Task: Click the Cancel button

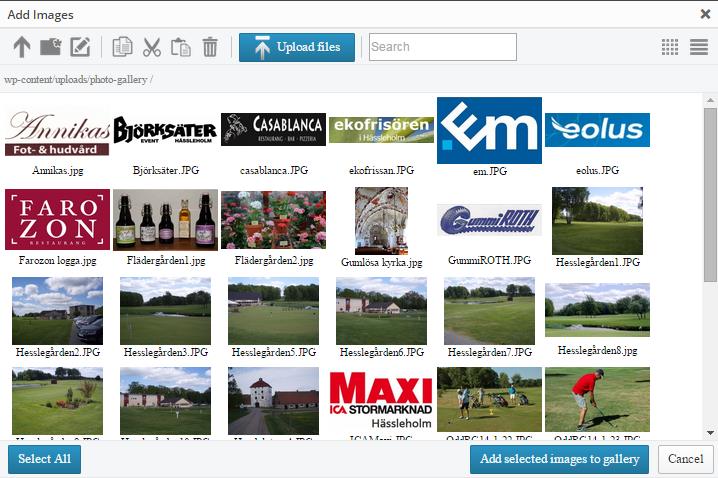Action: pyautogui.click(x=685, y=459)
